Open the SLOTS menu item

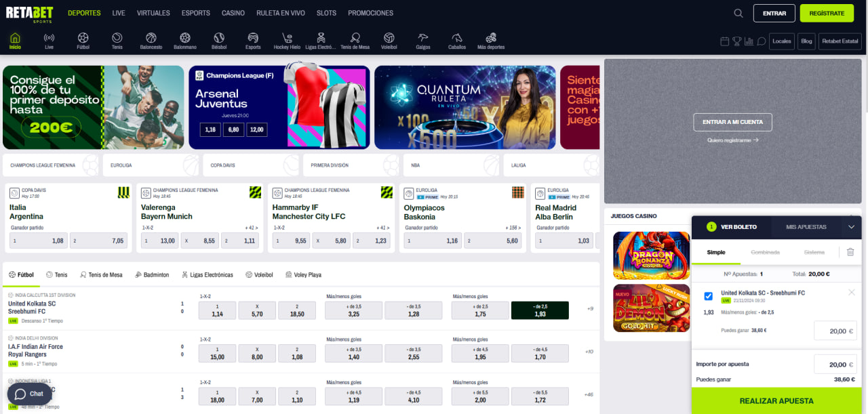[326, 13]
